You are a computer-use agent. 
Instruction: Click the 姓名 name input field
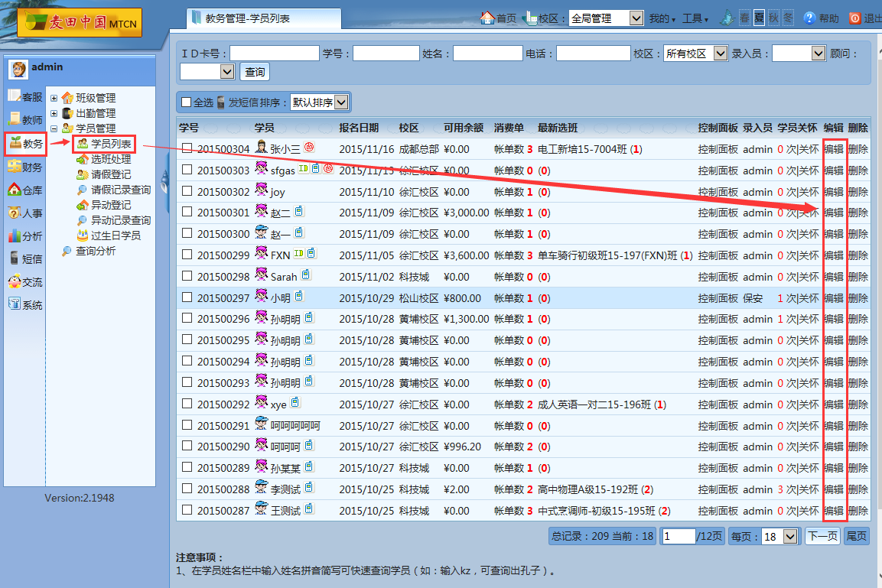tap(487, 54)
